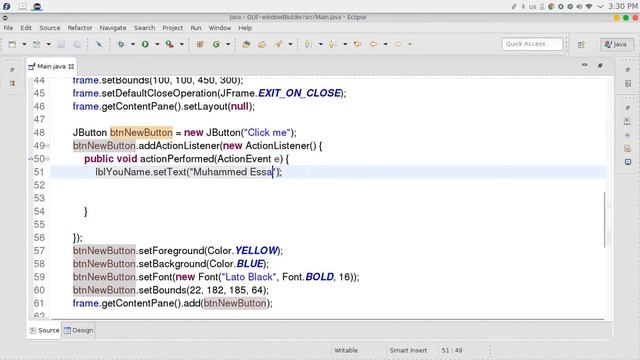640x360 pixels.
Task: Click the Package Explorer icon in left trim
Action: coord(12,83)
